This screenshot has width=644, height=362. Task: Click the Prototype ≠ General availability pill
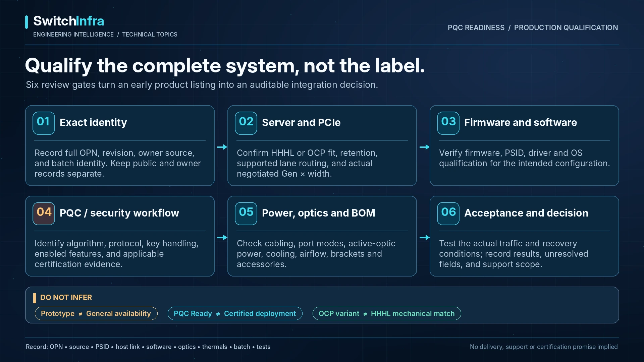tap(96, 313)
